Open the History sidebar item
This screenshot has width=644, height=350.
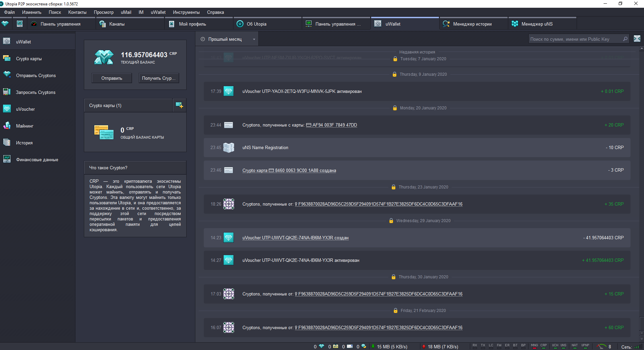tap(24, 143)
